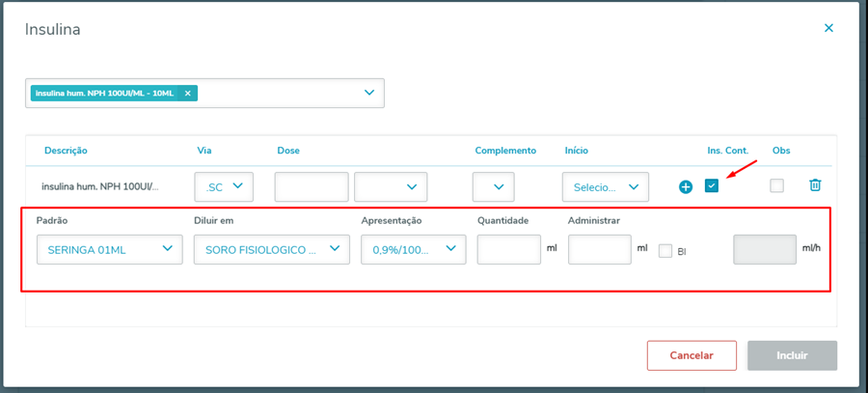Close the Insulina dialog with X
The image size is (868, 393).
[828, 28]
